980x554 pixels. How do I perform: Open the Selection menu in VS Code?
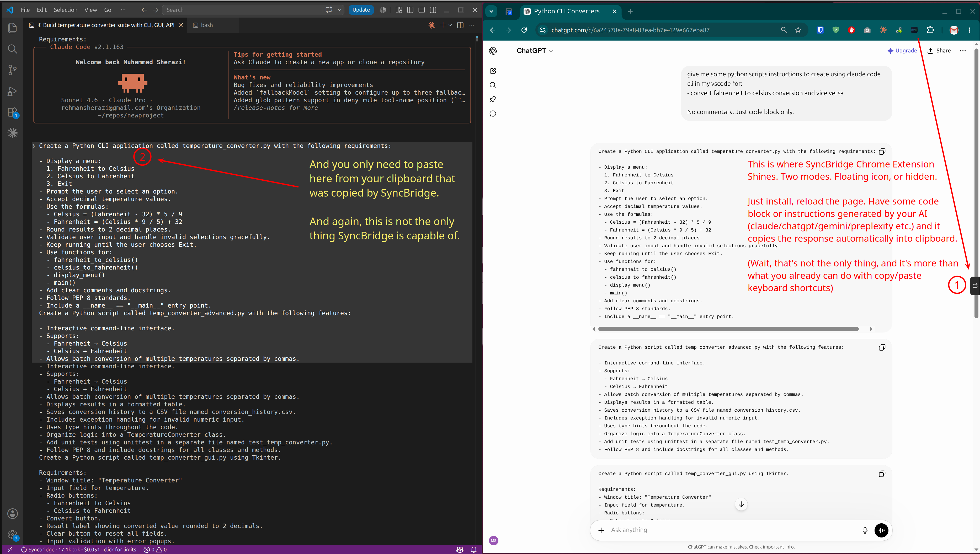coord(66,10)
